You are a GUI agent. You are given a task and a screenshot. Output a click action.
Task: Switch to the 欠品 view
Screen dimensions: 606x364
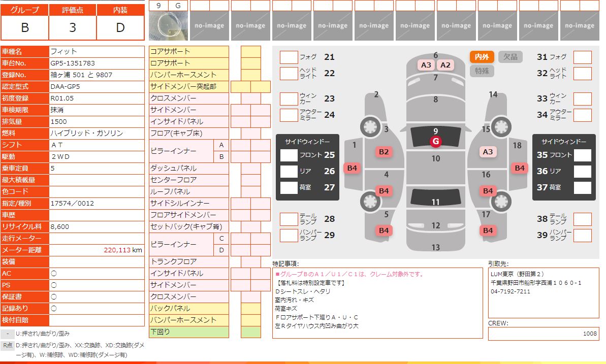(x=510, y=57)
